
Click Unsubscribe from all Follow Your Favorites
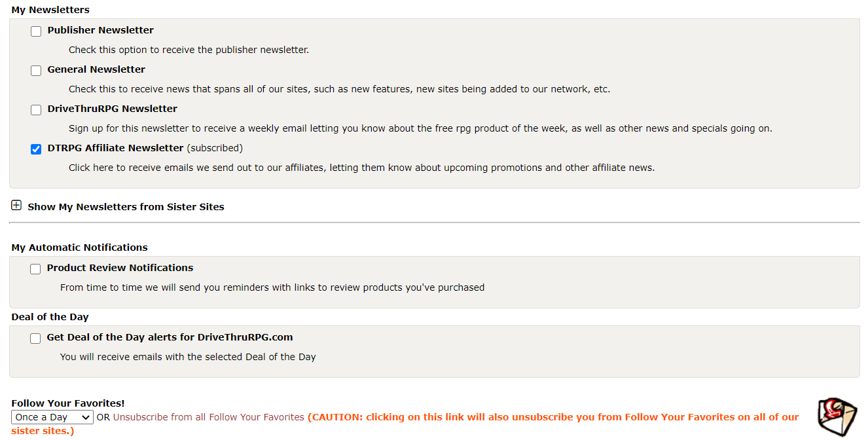[209, 417]
